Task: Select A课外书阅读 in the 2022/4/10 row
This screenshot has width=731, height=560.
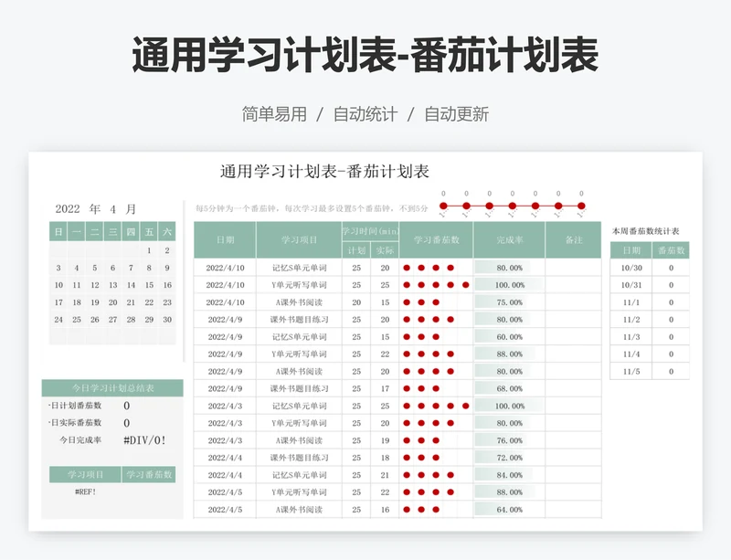Action: (x=300, y=302)
